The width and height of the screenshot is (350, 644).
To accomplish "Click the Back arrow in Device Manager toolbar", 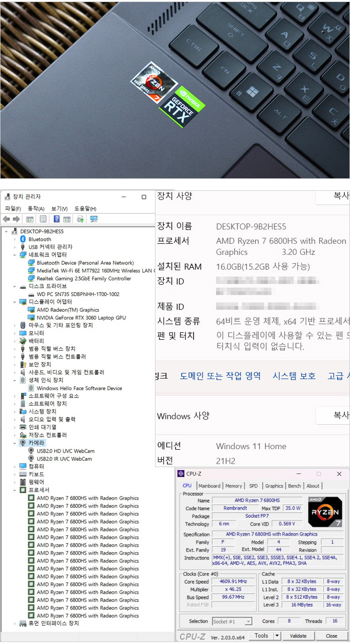I will pos(6,219).
